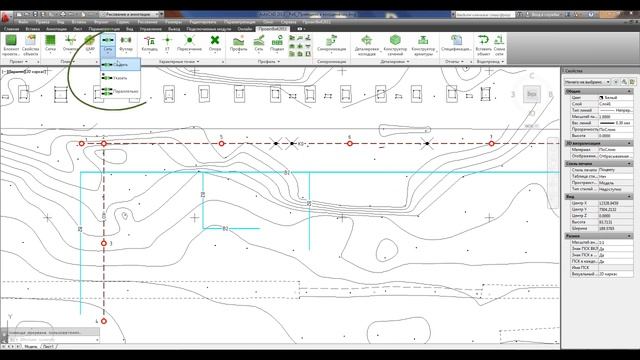Screen dimensions: 640x360
Task: Expand the Отчеты panel title
Action: point(454,62)
